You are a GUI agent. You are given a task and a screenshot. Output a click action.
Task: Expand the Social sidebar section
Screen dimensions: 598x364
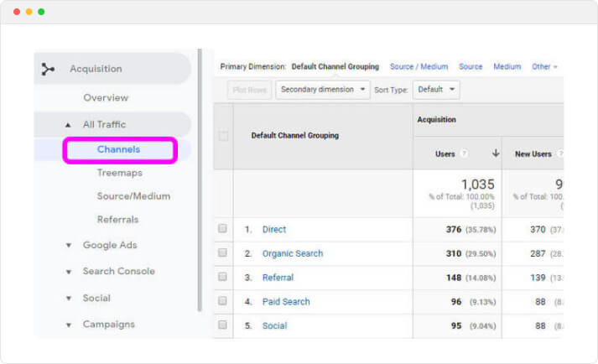pyautogui.click(x=69, y=299)
